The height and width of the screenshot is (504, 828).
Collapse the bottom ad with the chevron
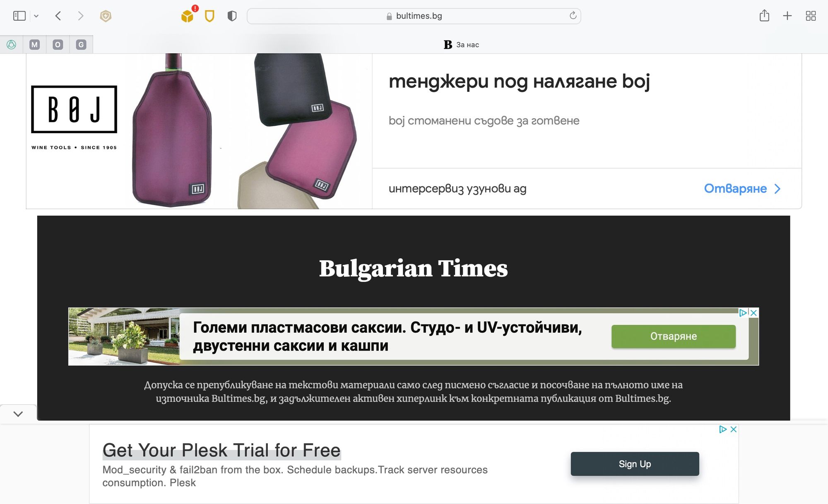point(18,414)
